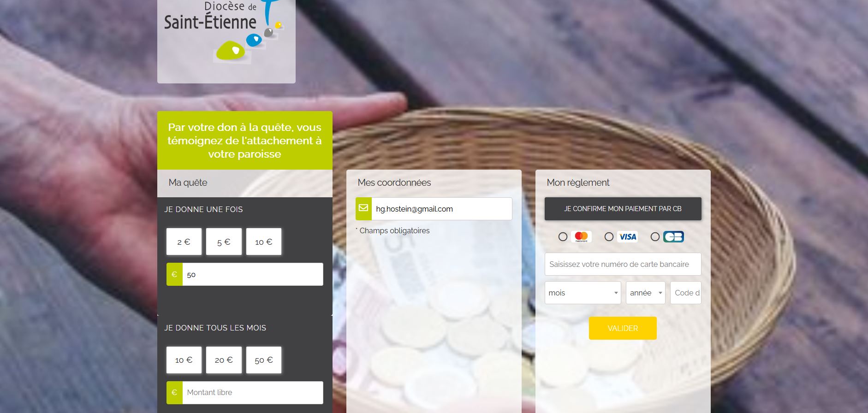Open the année expiry dropdown

(x=646, y=293)
